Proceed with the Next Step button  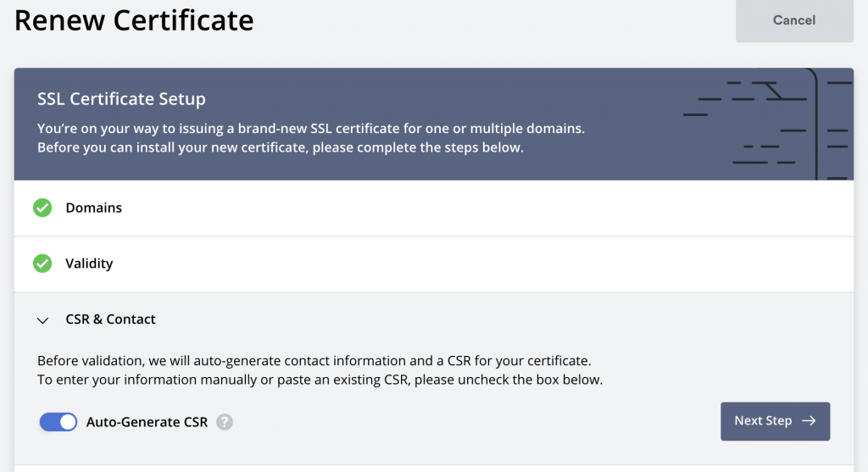[x=774, y=421]
